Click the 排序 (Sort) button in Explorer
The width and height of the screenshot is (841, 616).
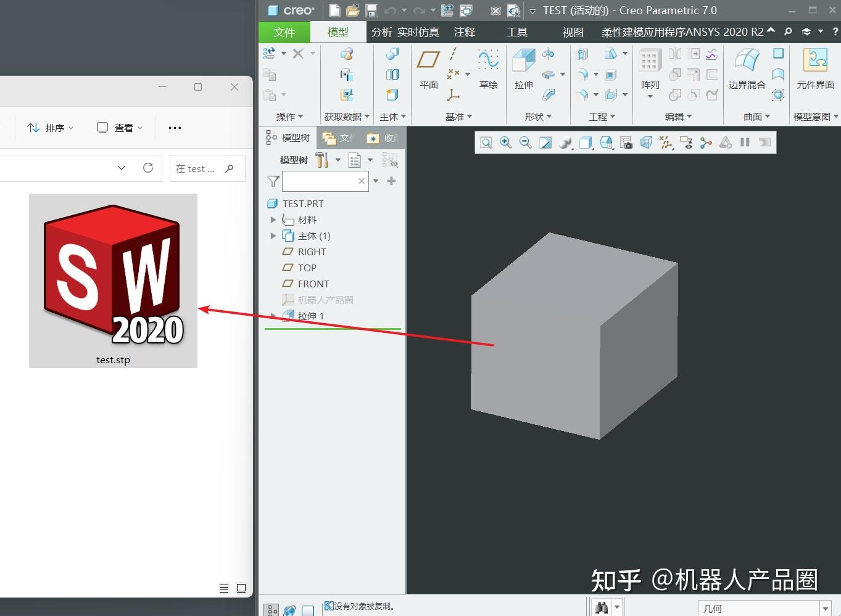49,128
